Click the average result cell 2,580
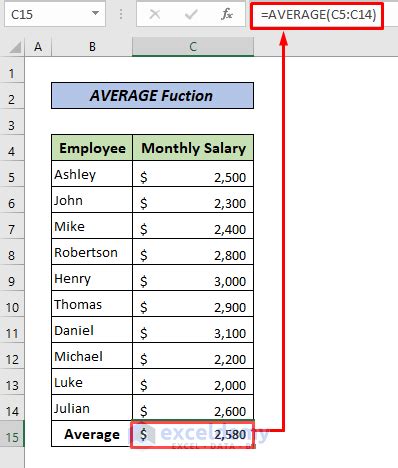Viewport: 398px width, 468px height. [193, 434]
